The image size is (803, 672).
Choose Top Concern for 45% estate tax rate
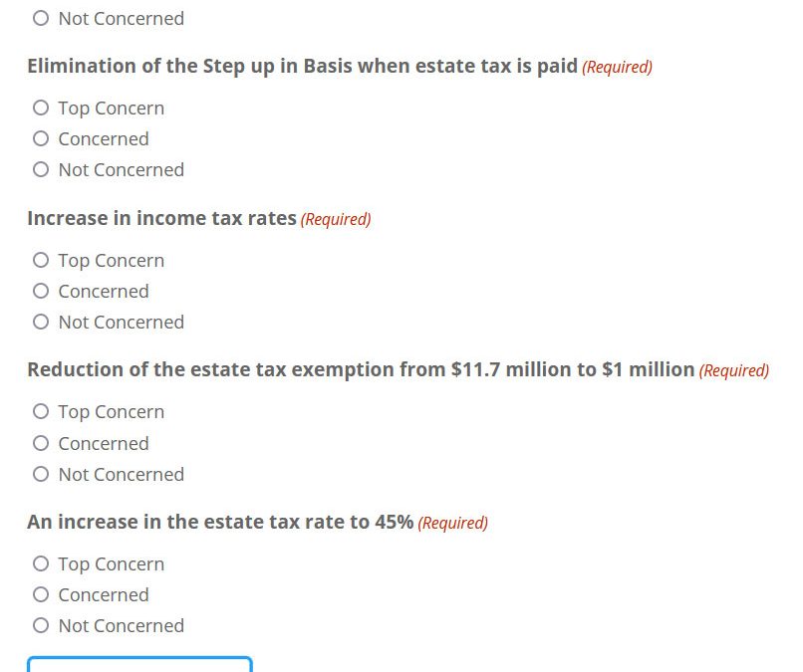(41, 564)
